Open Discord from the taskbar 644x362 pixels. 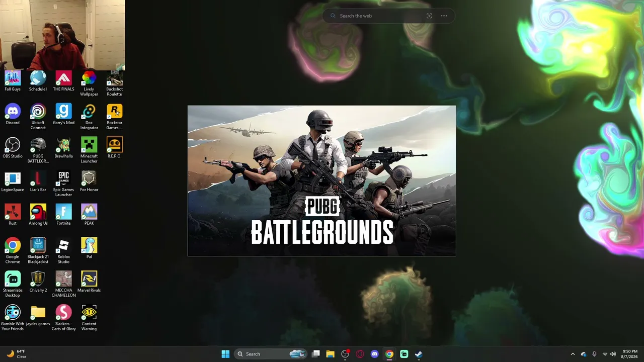374,354
